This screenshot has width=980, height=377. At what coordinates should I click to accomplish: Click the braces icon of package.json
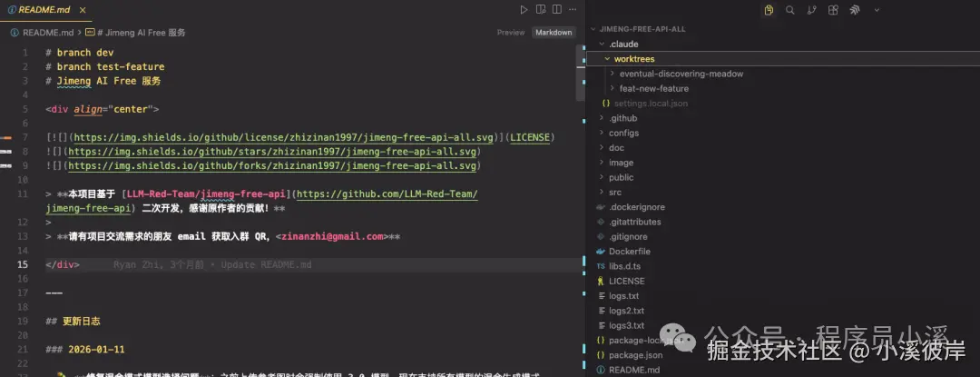pos(601,355)
